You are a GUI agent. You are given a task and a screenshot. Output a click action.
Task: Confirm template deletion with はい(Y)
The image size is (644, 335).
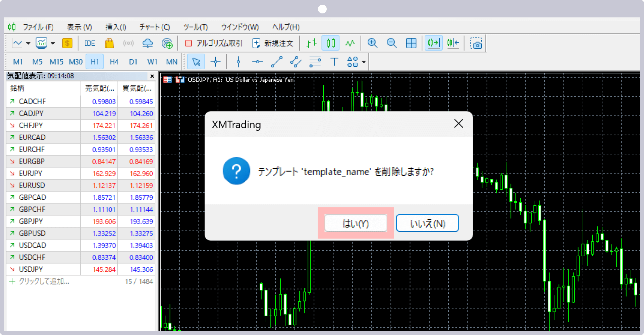(356, 223)
